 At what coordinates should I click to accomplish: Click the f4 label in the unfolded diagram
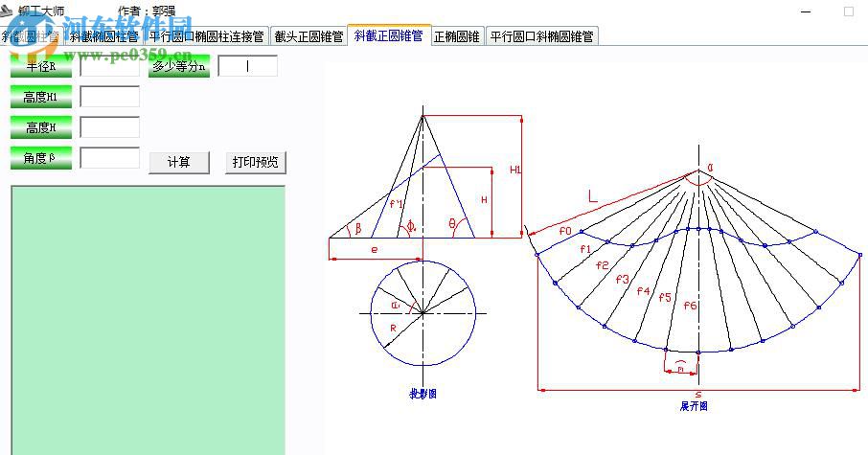(643, 290)
